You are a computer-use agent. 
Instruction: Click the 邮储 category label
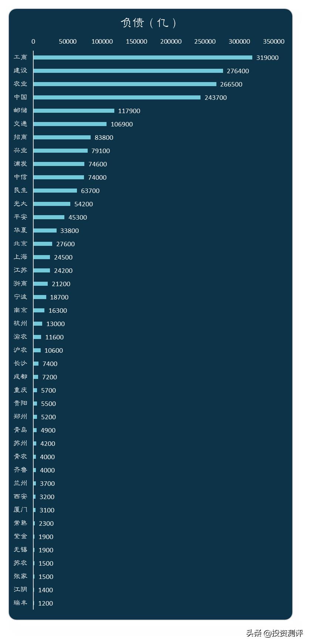20,111
